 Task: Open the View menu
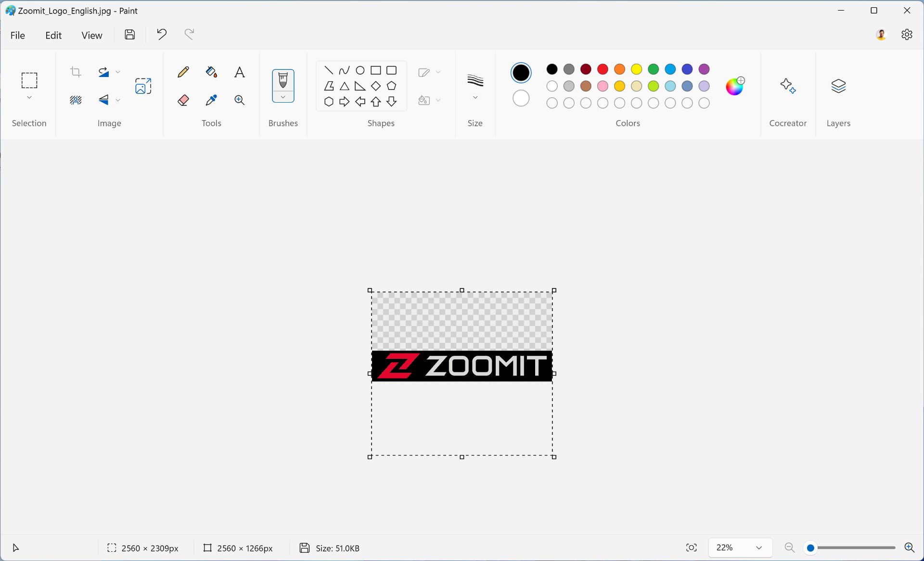[x=91, y=35]
